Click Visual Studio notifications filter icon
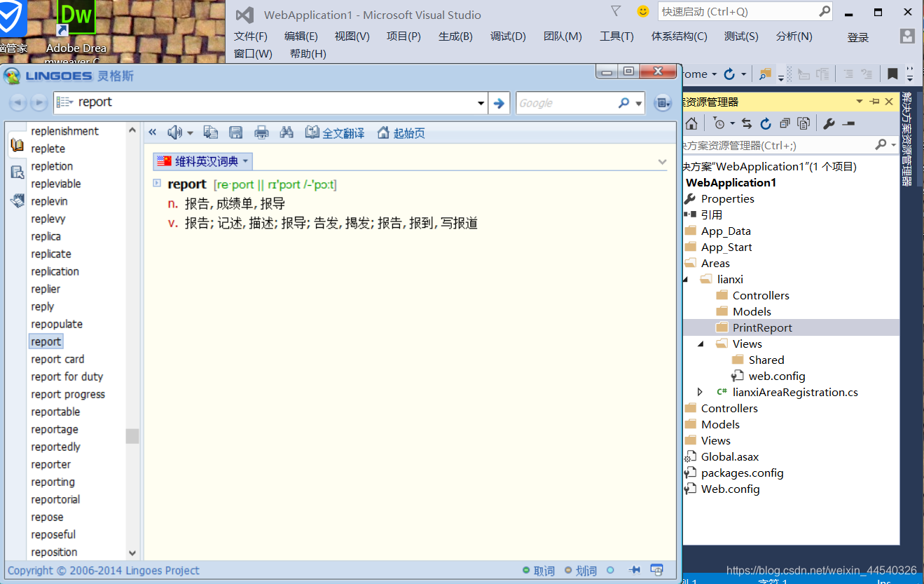 [616, 11]
